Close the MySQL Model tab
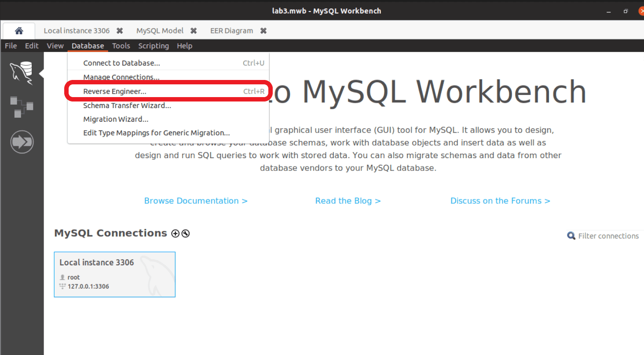 tap(194, 31)
